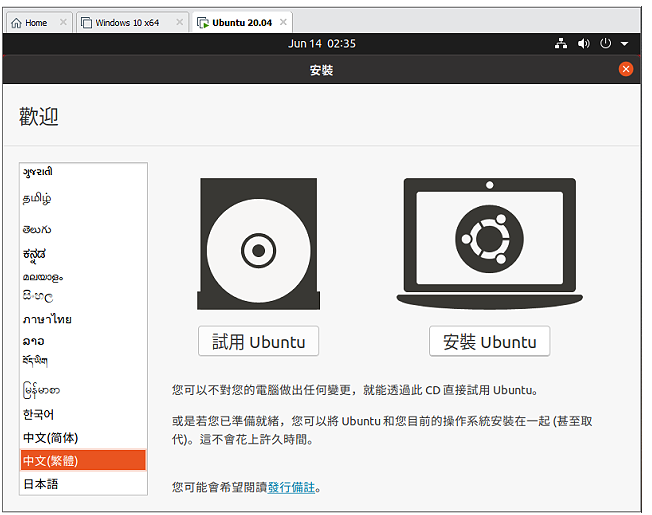Image resolution: width=652 pixels, height=515 pixels.
Task: Select the Ubuntu 20.04 tab
Action: (x=242, y=22)
